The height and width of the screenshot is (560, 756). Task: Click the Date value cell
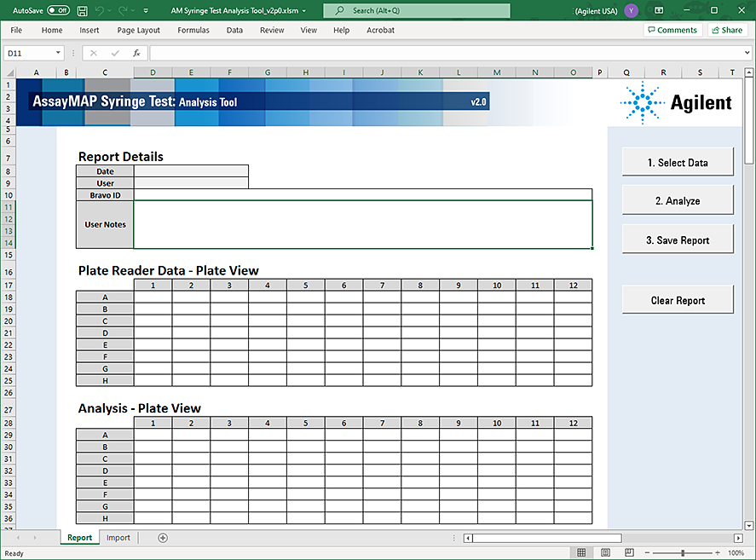pos(191,171)
